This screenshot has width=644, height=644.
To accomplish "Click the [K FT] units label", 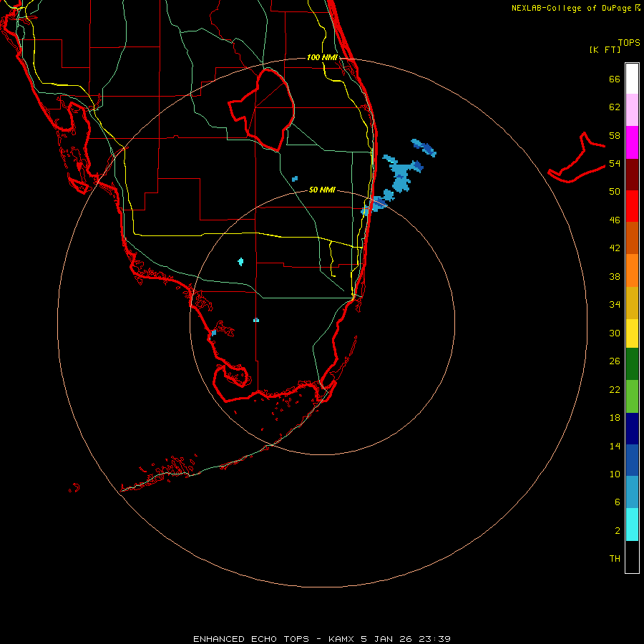I will pyautogui.click(x=605, y=49).
